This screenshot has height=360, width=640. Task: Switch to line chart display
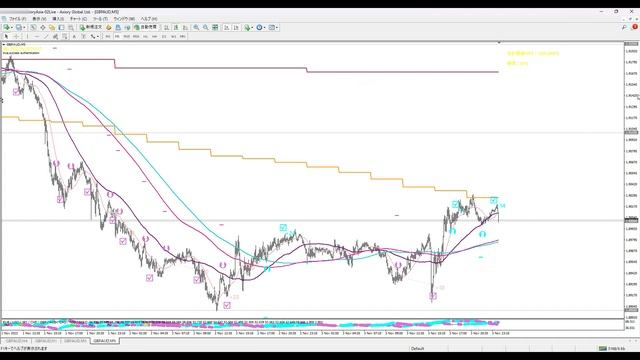pyautogui.click(x=185, y=27)
